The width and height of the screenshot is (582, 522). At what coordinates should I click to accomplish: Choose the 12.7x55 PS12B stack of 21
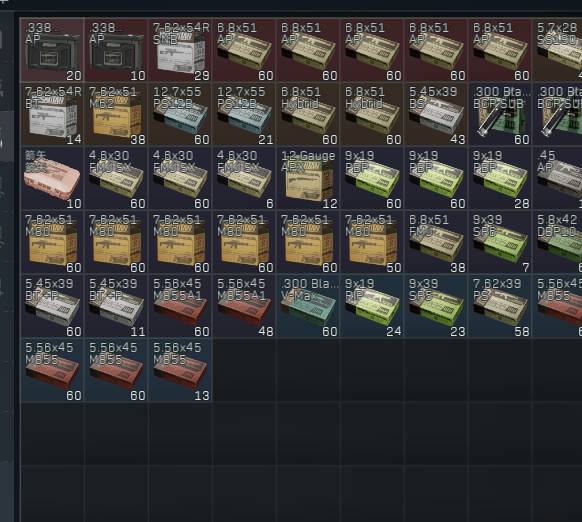pyautogui.click(x=244, y=114)
